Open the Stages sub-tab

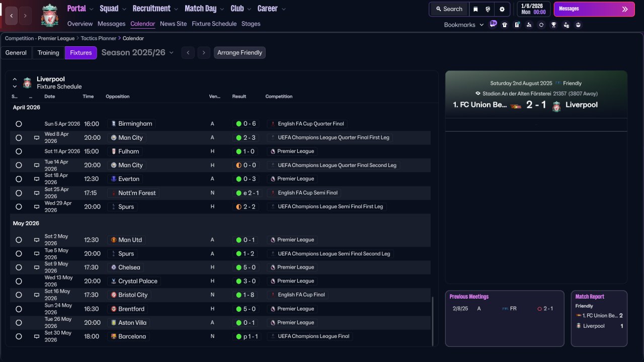251,24
